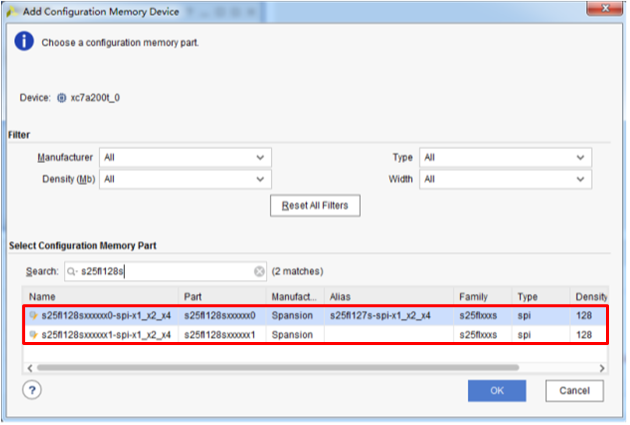Sort by the Name column header

click(x=100, y=297)
